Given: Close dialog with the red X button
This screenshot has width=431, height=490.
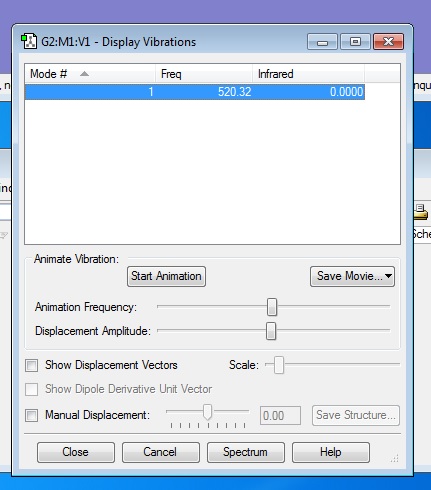Looking at the screenshot, I should [389, 42].
